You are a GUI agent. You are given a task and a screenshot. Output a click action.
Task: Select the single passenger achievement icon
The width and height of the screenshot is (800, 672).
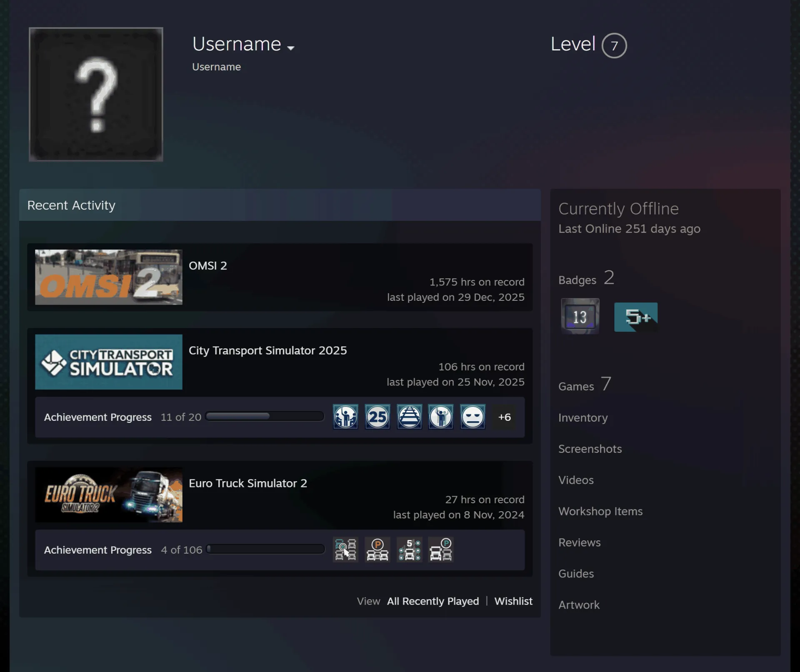[441, 417]
